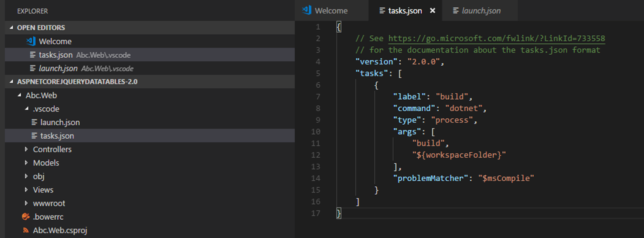Click VS Code icon beside Welcome in Open Editors
The image size is (644, 238).
click(30, 41)
